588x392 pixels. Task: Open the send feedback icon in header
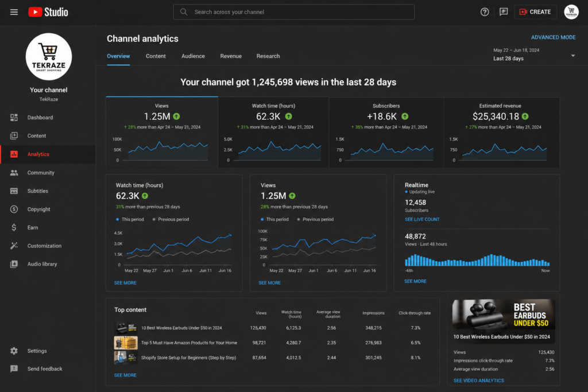[504, 12]
